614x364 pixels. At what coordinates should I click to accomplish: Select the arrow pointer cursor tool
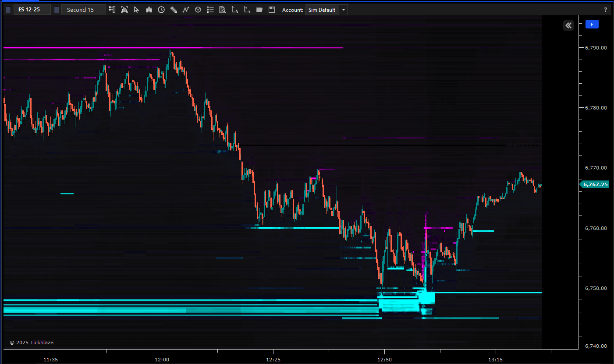point(137,10)
